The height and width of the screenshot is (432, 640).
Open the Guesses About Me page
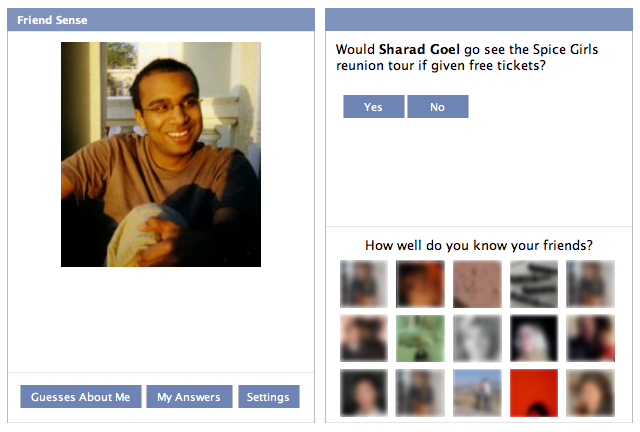[81, 396]
